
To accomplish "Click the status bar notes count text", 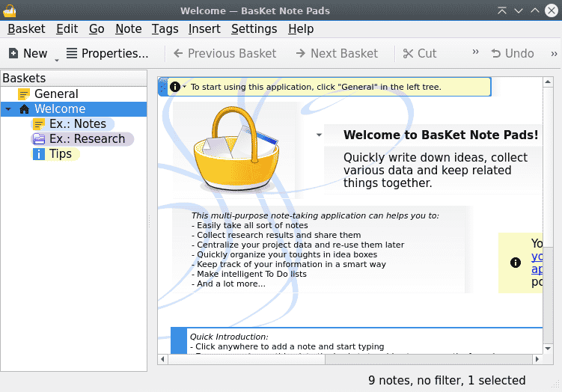I will tap(447, 380).
